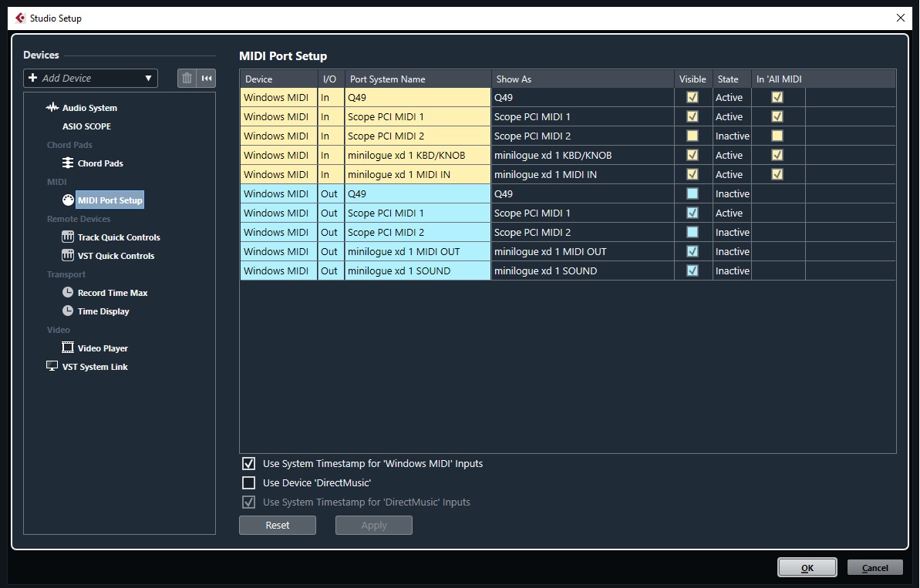Open Record Time Max settings
Screen dimensions: 920x588
[113, 293]
